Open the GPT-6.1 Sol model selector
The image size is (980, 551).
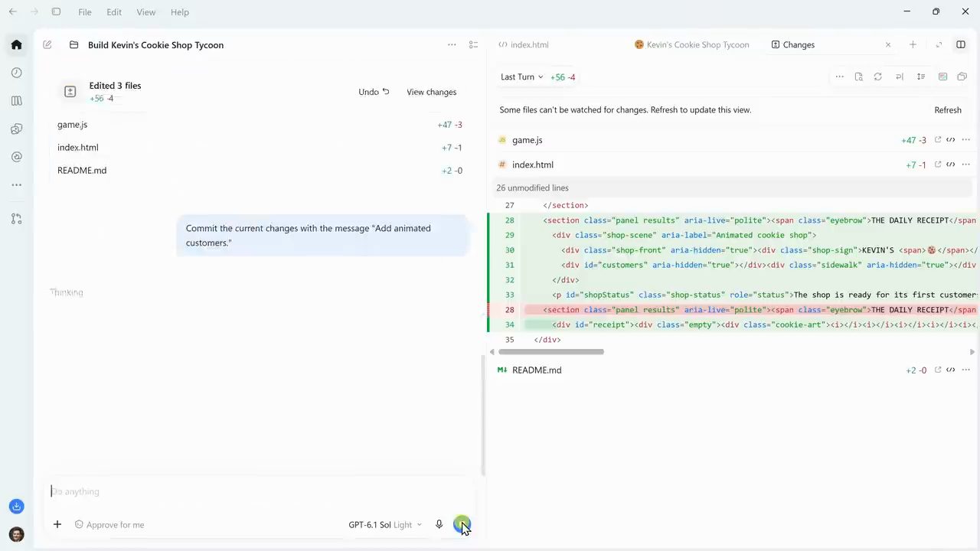pyautogui.click(x=385, y=525)
